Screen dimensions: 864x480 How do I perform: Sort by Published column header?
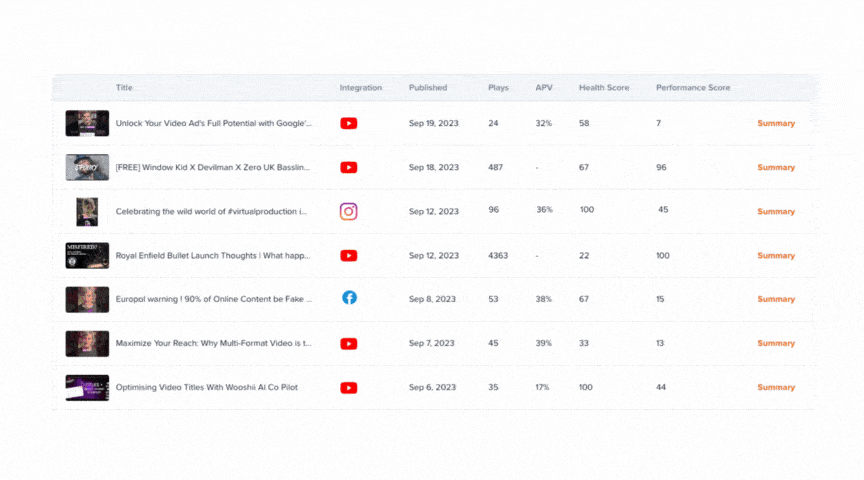tap(427, 88)
